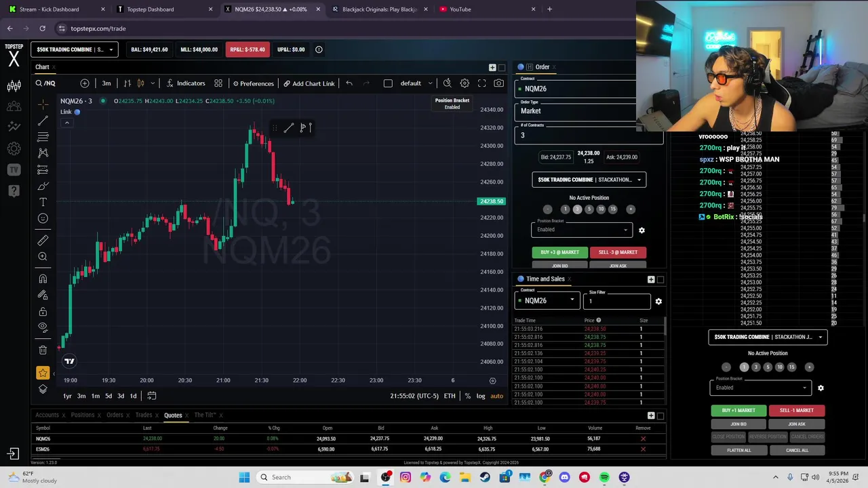This screenshot has height=488, width=868.
Task: Open the emoji icons tool
Action: tap(43, 218)
